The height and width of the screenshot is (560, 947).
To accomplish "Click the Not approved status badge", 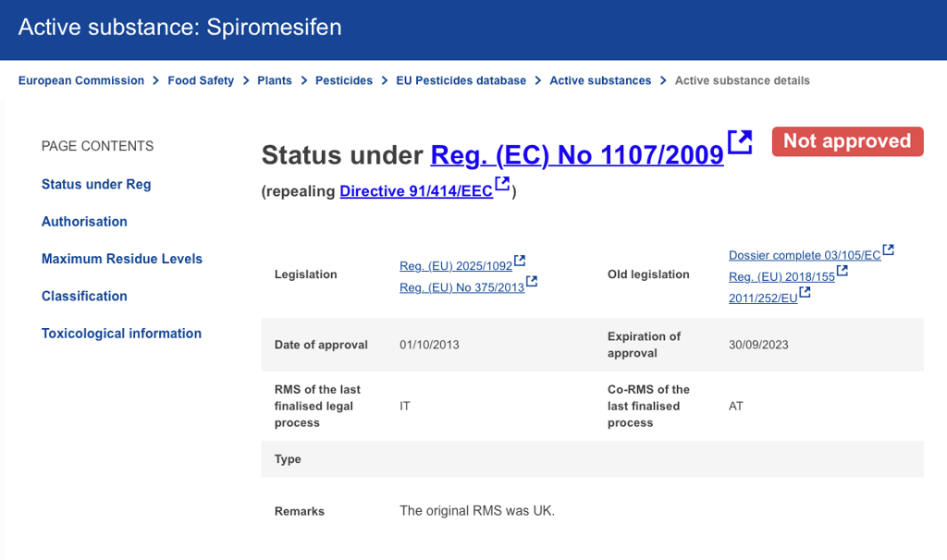I will pyautogui.click(x=847, y=141).
